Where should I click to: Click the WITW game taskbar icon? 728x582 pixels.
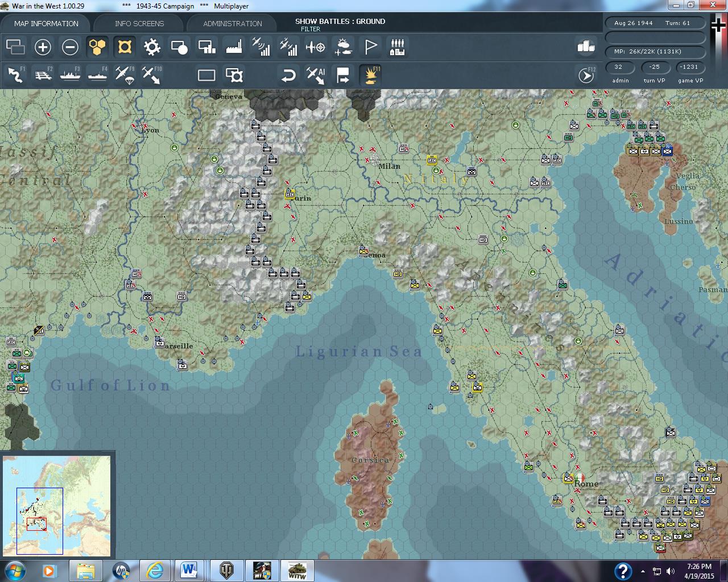coord(297,570)
